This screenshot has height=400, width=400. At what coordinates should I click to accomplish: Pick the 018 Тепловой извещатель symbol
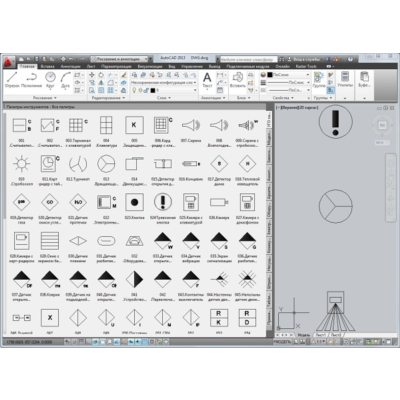[247, 164]
